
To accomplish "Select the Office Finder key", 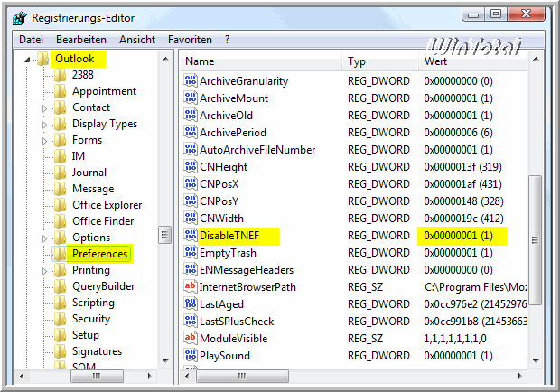I will [103, 221].
